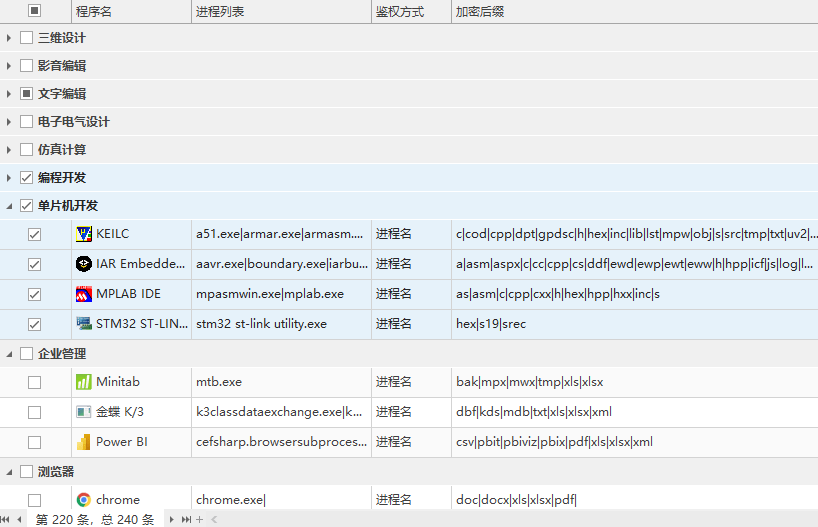Image resolution: width=818 pixels, height=527 pixels.
Task: Sort by 鉴权方式 column header
Action: click(x=412, y=11)
